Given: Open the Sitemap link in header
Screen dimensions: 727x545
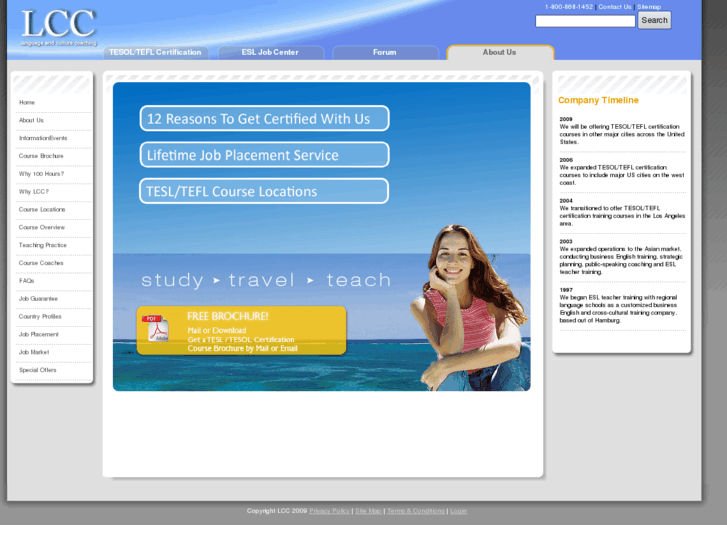Looking at the screenshot, I should point(649,7).
